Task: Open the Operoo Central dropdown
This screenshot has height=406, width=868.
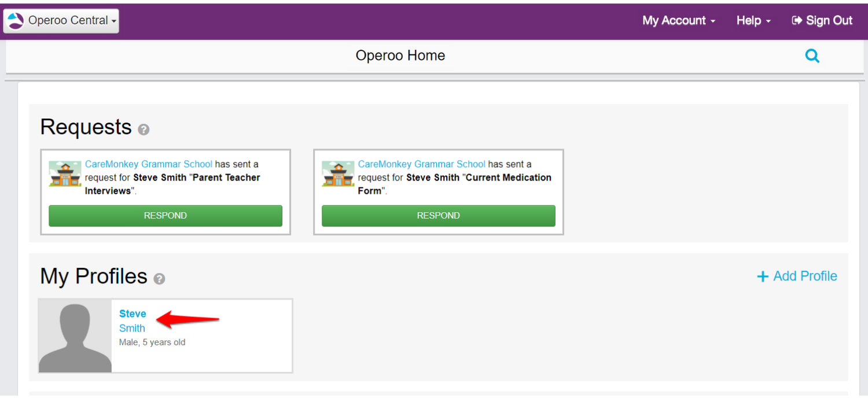Action: point(61,21)
